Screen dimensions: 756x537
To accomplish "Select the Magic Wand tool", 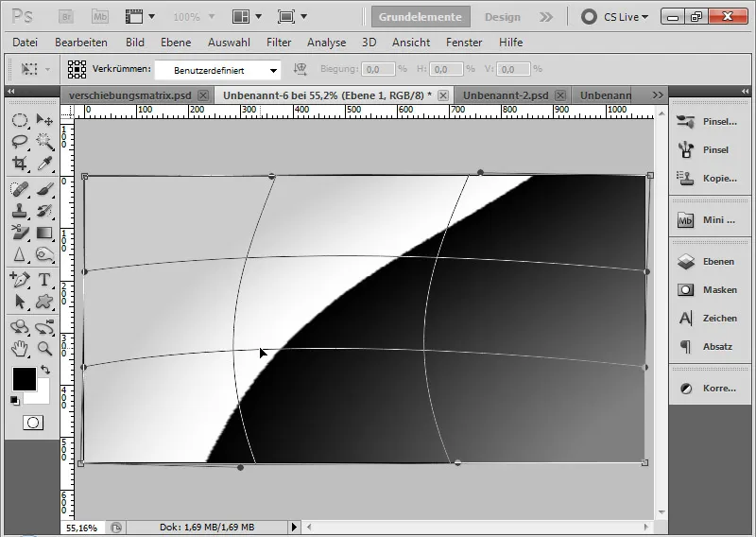I will pyautogui.click(x=44, y=142).
